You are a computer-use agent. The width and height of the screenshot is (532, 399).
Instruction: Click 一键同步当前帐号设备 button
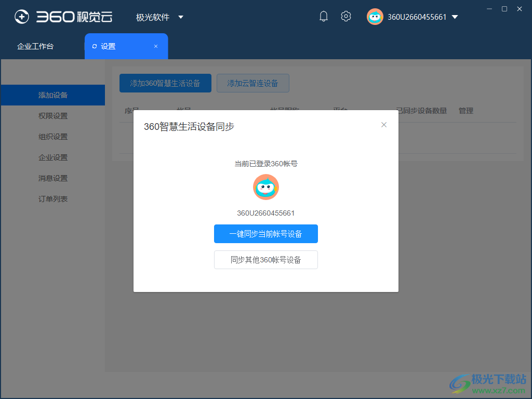point(265,234)
